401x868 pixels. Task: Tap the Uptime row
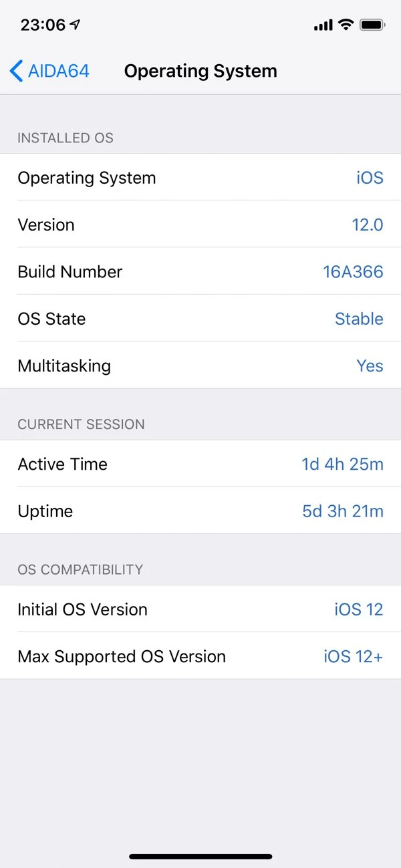click(x=200, y=511)
